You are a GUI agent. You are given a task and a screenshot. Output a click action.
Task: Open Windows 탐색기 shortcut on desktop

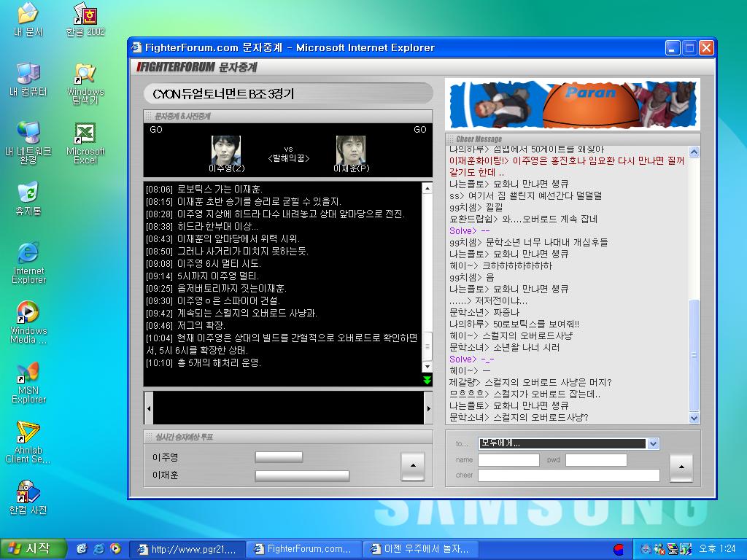click(x=85, y=84)
